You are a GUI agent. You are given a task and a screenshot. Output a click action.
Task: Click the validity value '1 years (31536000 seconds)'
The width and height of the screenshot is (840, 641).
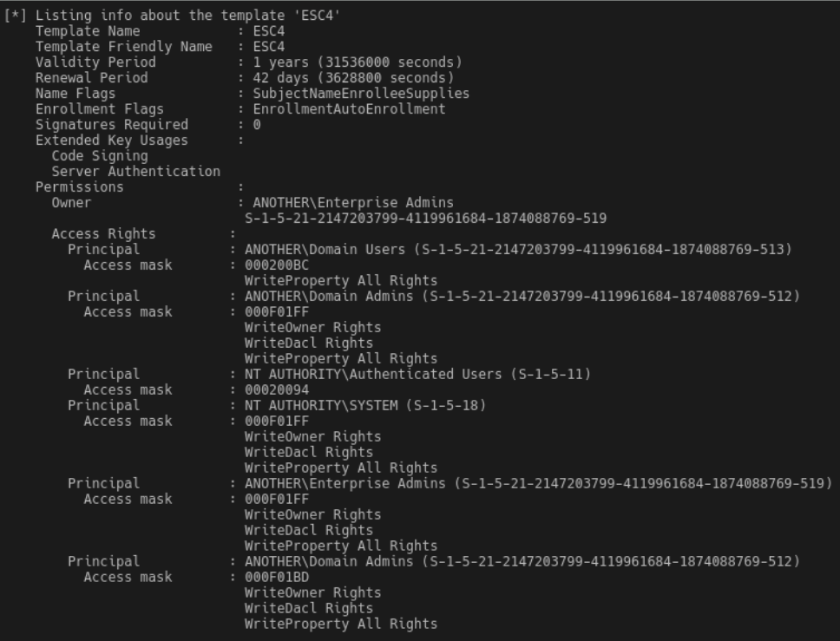click(358, 62)
